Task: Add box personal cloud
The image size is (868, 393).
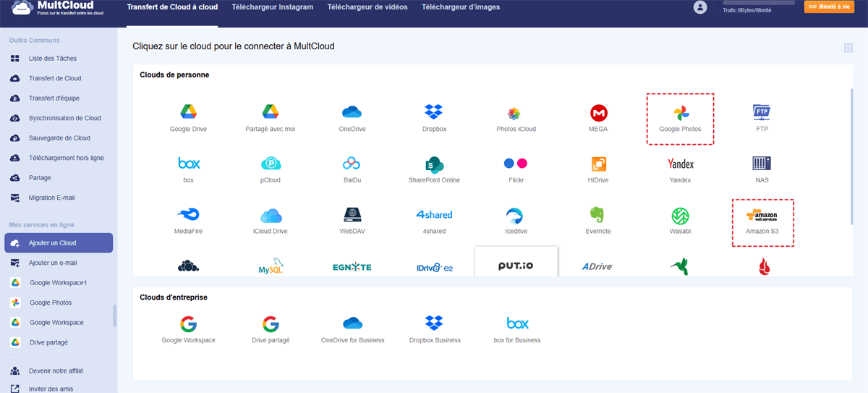Action: [188, 169]
